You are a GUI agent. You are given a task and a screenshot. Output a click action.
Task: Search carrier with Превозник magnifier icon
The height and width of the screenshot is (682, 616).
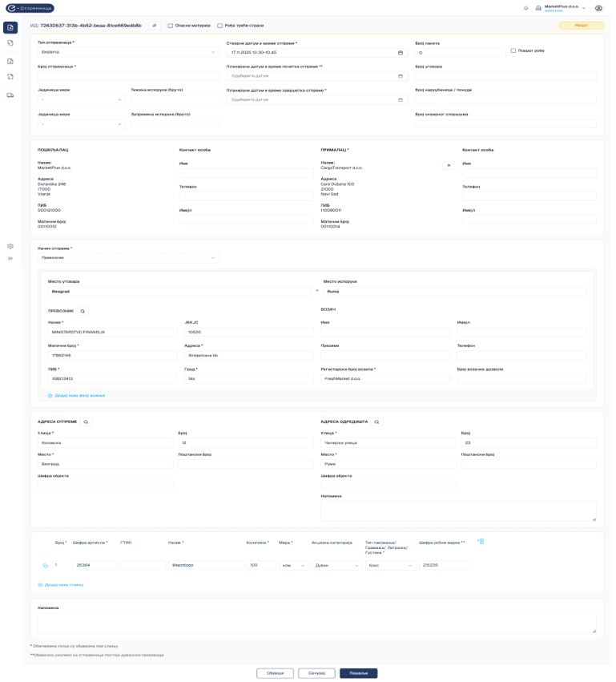(83, 310)
